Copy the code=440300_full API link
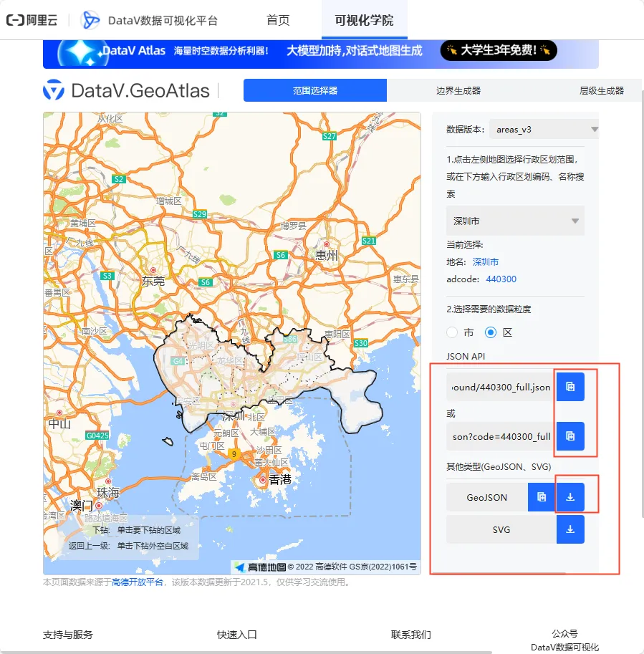Viewport: 644px width, 654px height. click(570, 436)
